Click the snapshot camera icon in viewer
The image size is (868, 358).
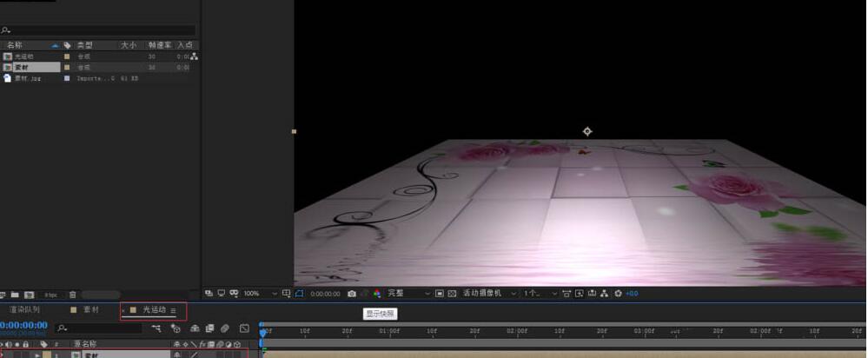(352, 294)
